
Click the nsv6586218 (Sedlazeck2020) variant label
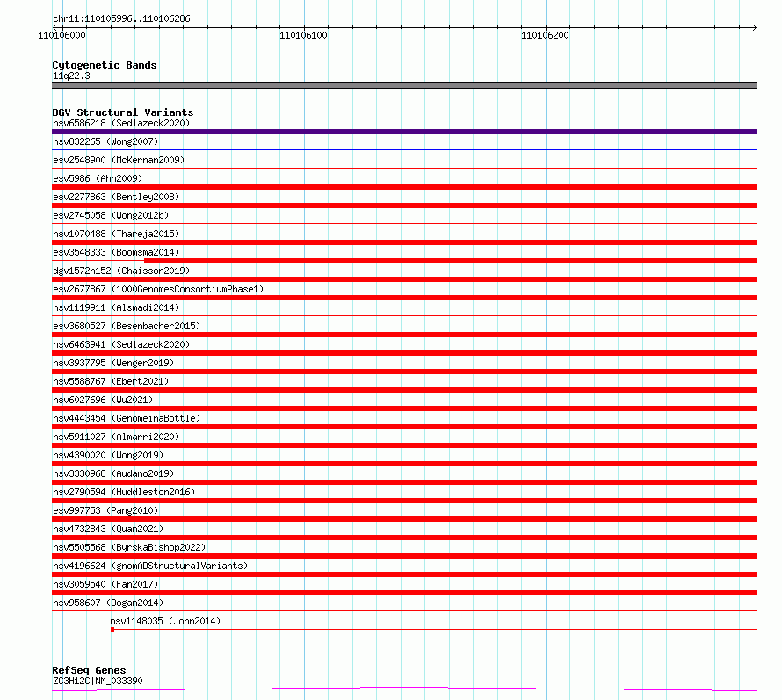coord(121,123)
